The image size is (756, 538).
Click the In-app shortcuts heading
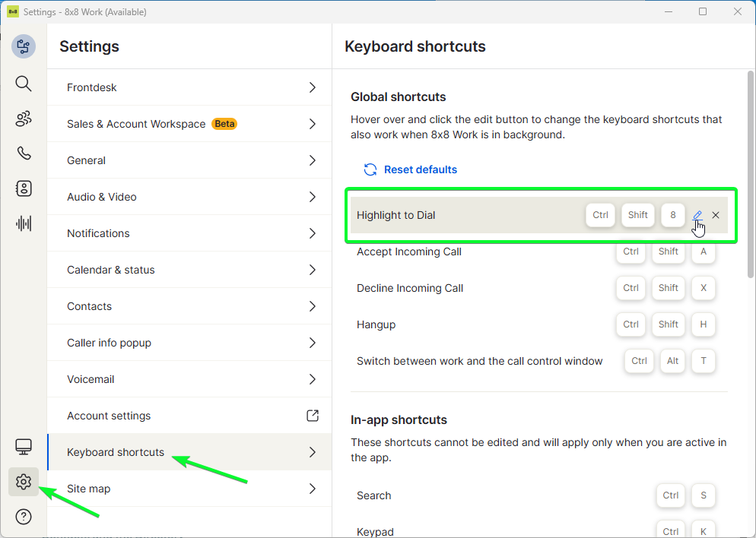[x=399, y=420]
